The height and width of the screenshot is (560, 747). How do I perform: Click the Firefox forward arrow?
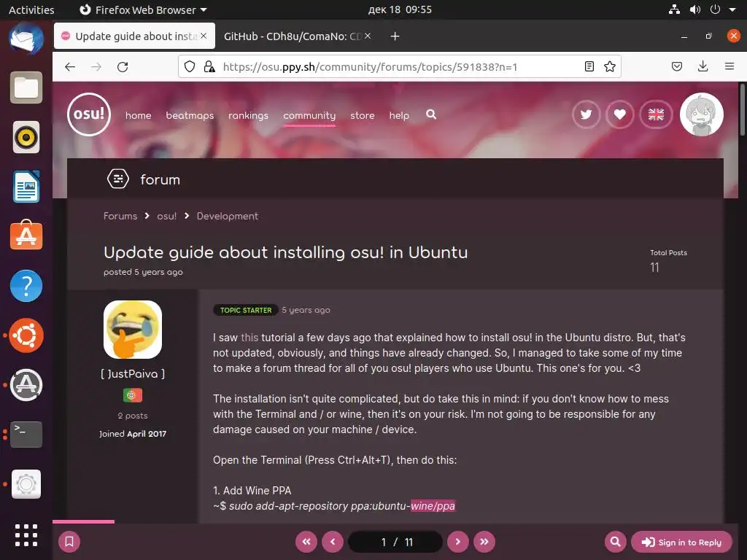coord(96,66)
